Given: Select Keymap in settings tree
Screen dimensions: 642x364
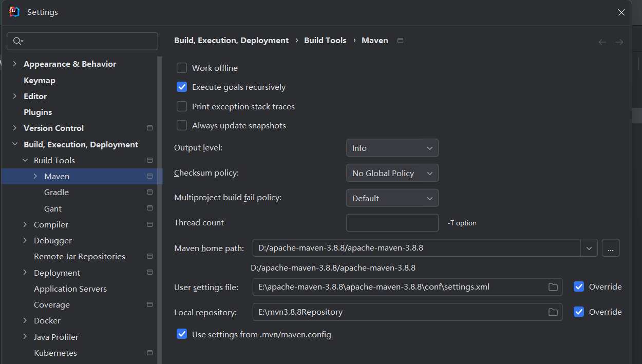Looking at the screenshot, I should pyautogui.click(x=40, y=81).
